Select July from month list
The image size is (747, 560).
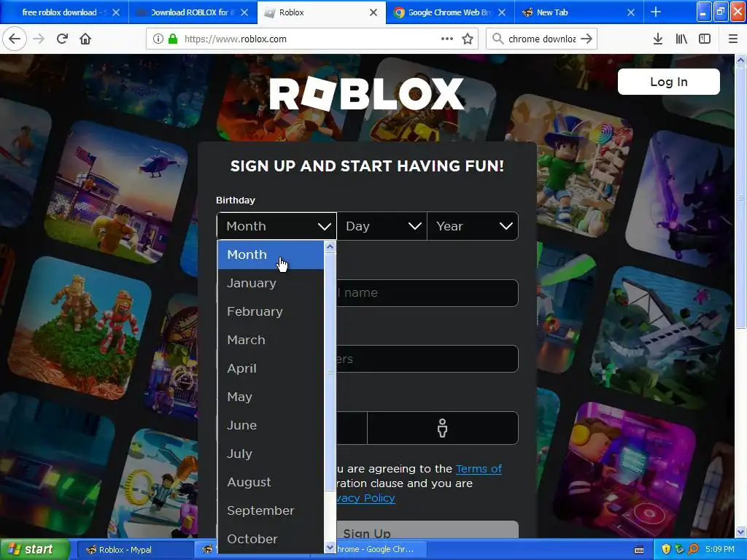click(x=271, y=454)
